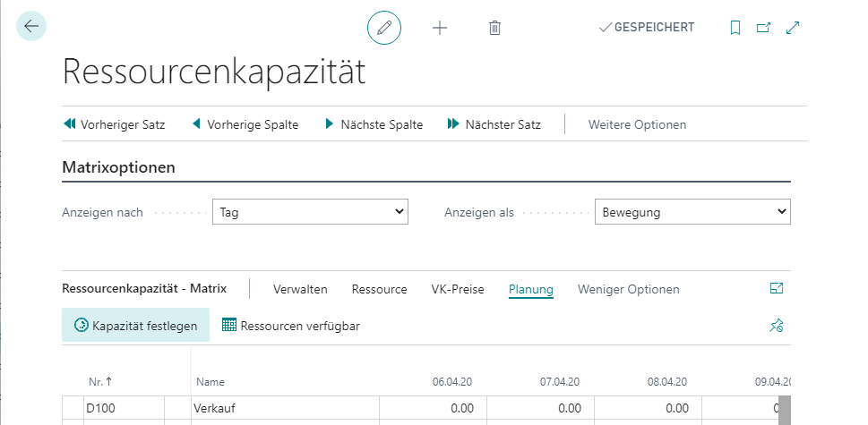Open the VK-Preise menu

point(458,289)
